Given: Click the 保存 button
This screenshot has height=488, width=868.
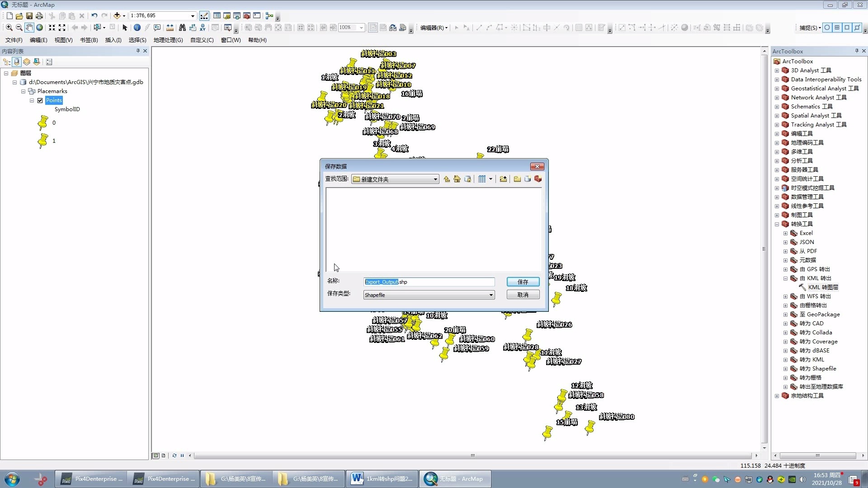Looking at the screenshot, I should [x=523, y=282].
